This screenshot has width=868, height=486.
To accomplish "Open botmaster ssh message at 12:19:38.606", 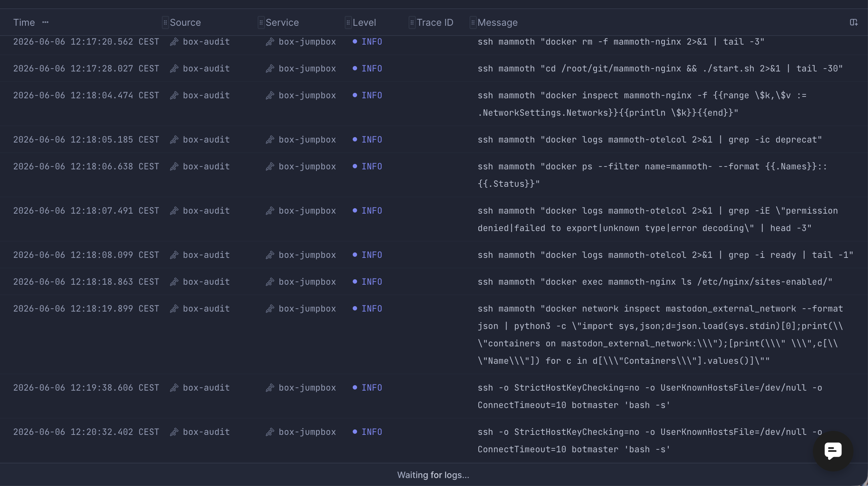I will (650, 396).
